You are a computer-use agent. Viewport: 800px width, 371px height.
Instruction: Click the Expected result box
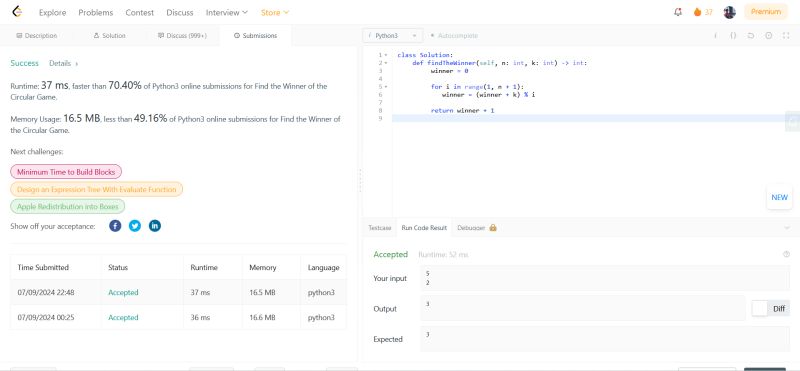pyautogui.click(x=605, y=339)
